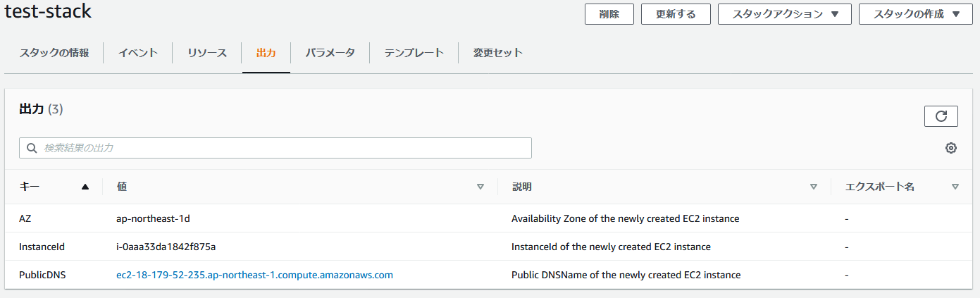Screen dimensions: 980x298
Task: Click the 値 column sort arrow
Action: (x=480, y=187)
